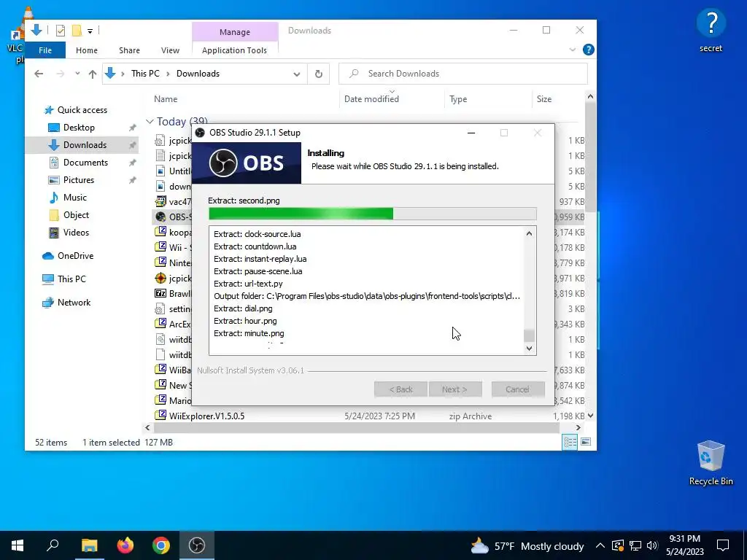Switch to large thumbnails view icon
This screenshot has height=560, width=747.
(x=586, y=442)
